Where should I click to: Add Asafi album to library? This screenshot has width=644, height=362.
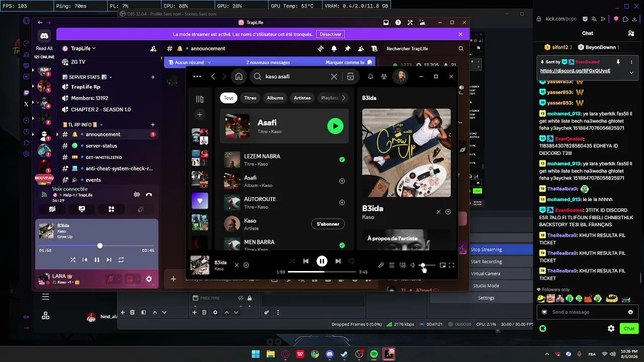(x=342, y=181)
